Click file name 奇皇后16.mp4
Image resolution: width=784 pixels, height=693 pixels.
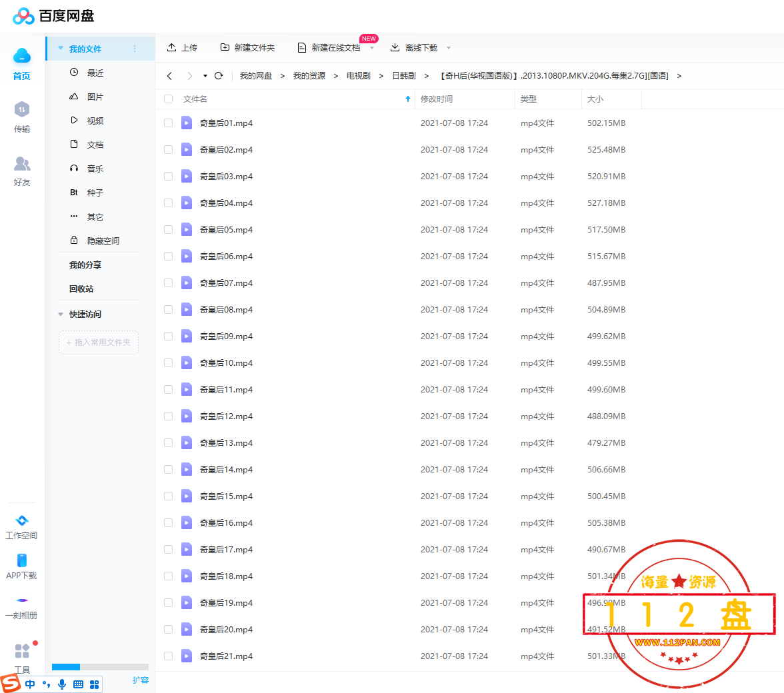click(x=226, y=522)
